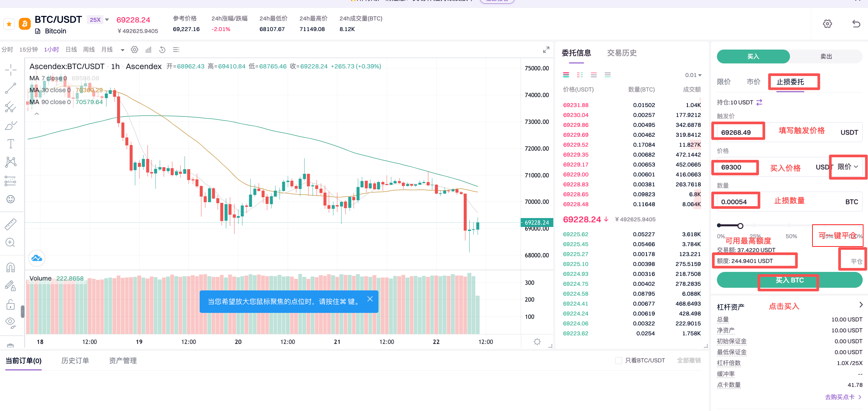Select the trend line drawing tool
The height and width of the screenshot is (411, 868).
[11, 88]
